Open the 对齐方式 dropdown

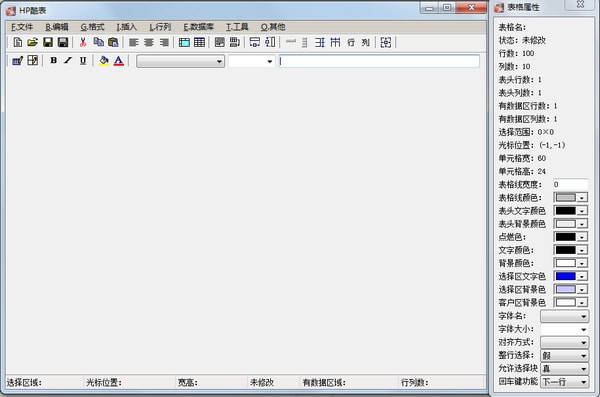(564, 342)
